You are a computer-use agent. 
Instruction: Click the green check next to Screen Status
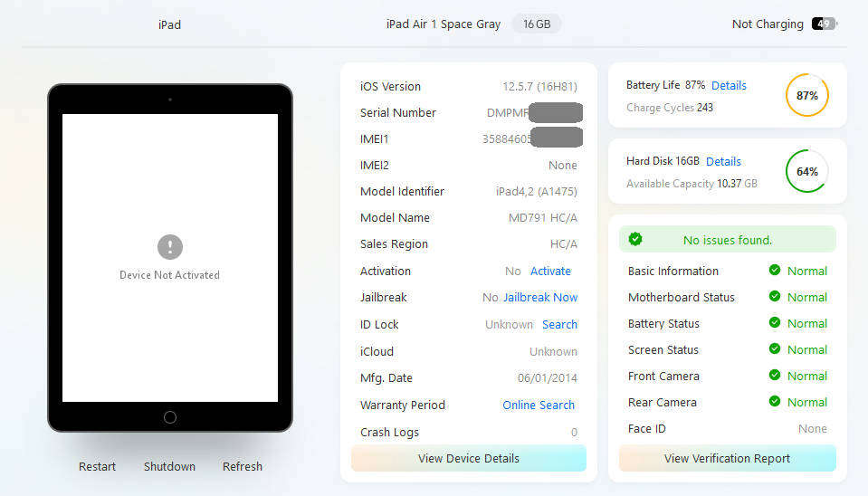(x=775, y=348)
